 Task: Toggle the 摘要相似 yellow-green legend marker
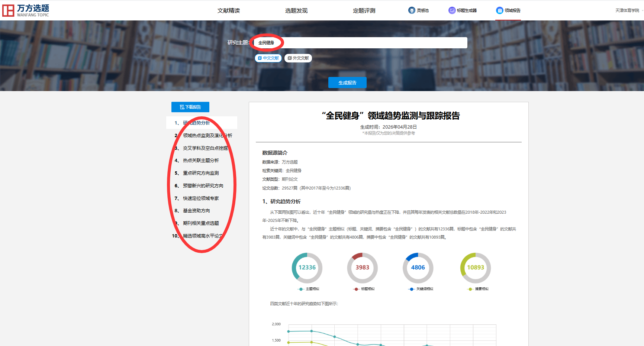pos(470,289)
